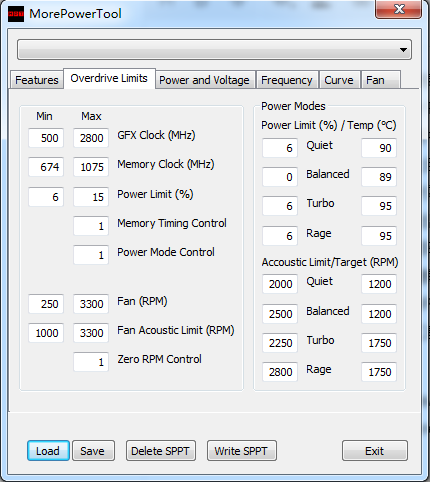Image resolution: width=430 pixels, height=482 pixels.
Task: Edit Turbo power limit percent field
Action: click(x=280, y=206)
